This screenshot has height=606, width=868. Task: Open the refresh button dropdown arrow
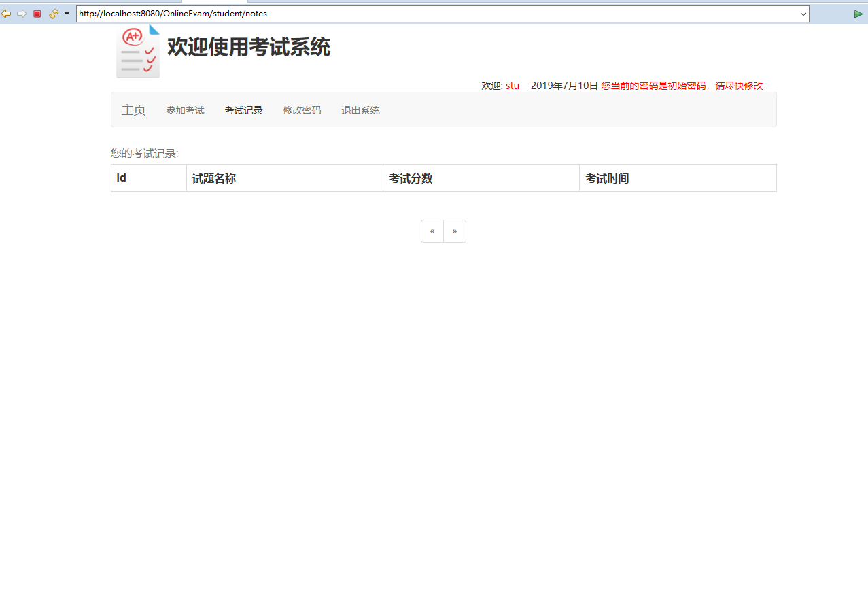tap(65, 13)
